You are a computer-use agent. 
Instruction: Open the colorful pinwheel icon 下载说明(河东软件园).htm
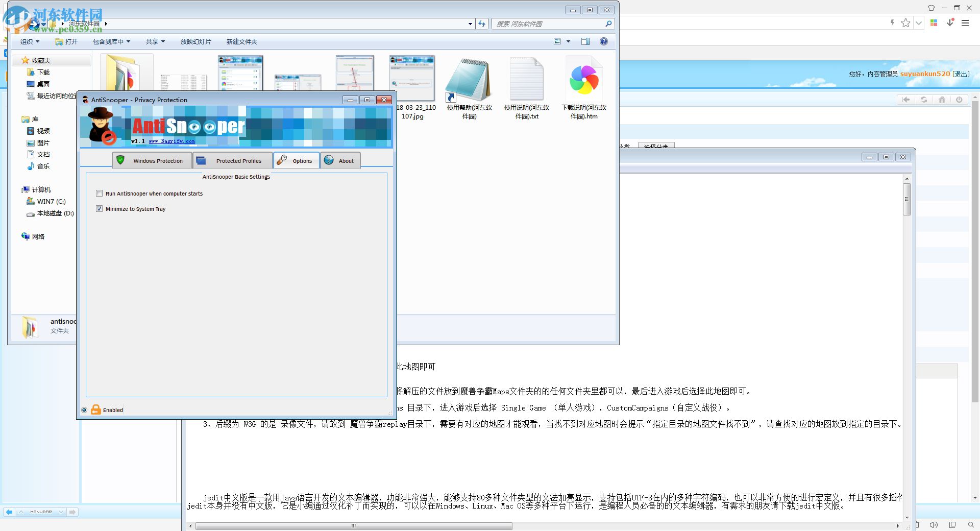[583, 79]
